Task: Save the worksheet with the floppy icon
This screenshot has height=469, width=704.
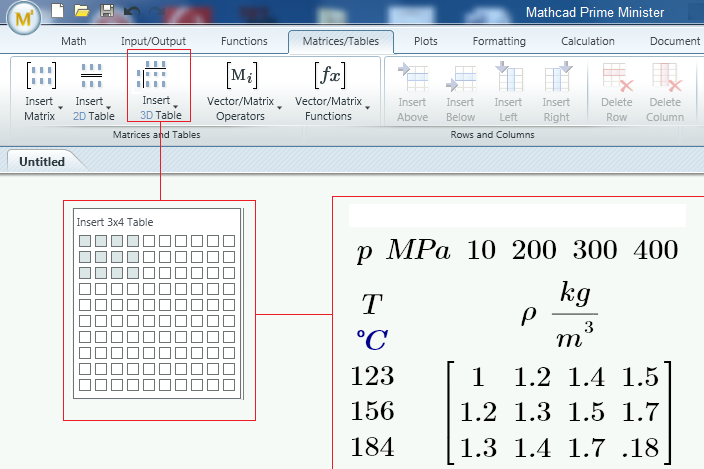Action: pos(107,10)
